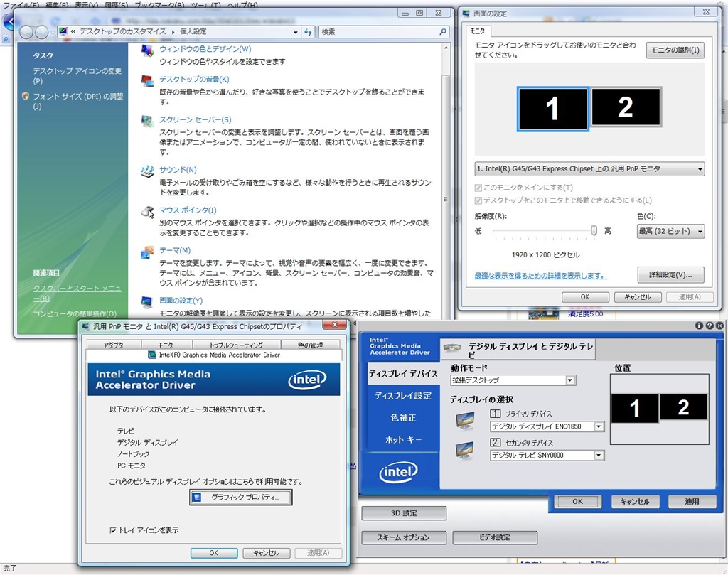Toggle the 'トレイ アイコンを表示' checkbox
This screenshot has width=728, height=575.
[x=113, y=530]
